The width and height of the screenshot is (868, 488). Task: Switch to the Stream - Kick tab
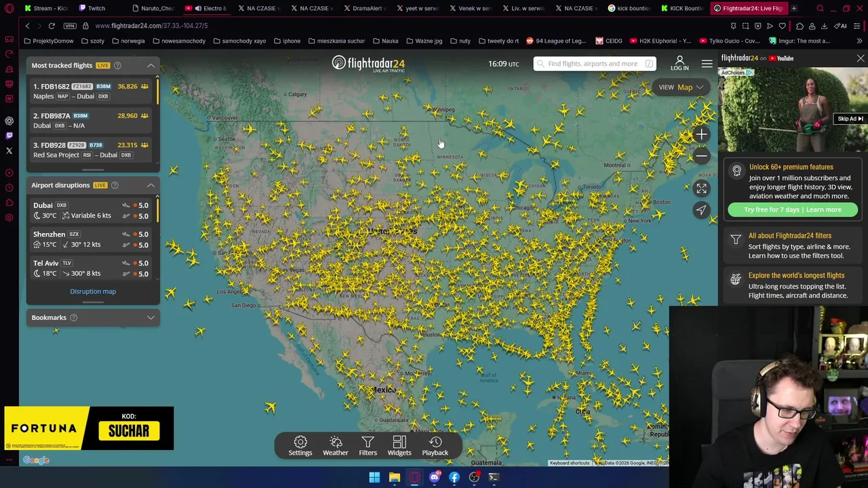tap(46, 8)
